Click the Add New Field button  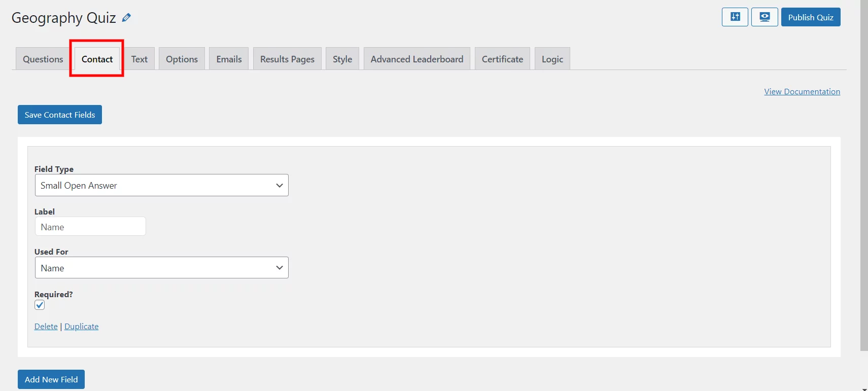point(51,379)
